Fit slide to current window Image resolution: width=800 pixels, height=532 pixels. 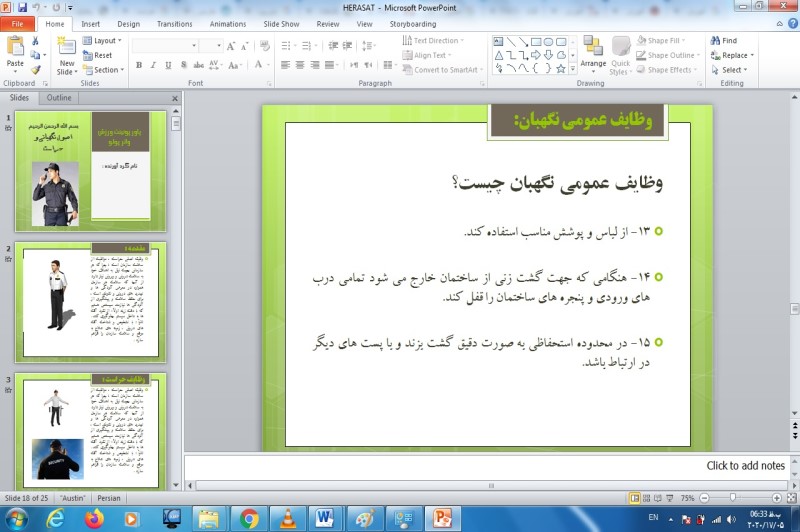pos(790,497)
